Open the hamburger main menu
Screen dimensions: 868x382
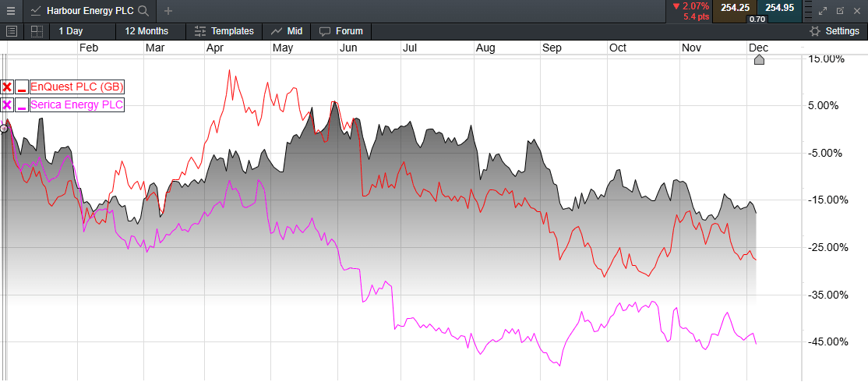pyautogui.click(x=11, y=10)
